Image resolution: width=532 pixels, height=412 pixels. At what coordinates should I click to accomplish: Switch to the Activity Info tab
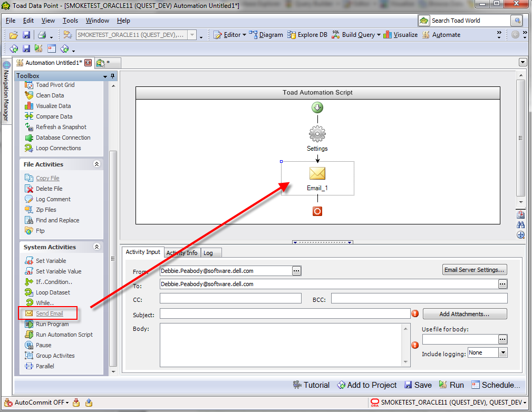click(x=182, y=253)
